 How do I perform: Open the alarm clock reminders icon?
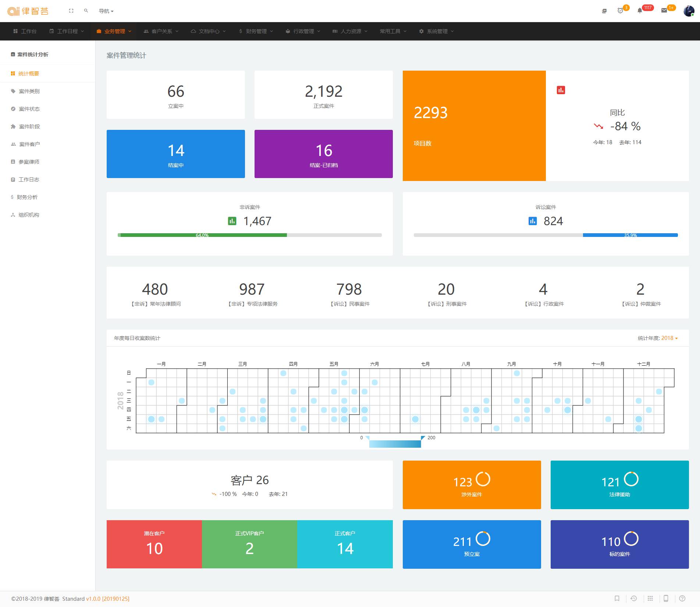click(x=620, y=11)
